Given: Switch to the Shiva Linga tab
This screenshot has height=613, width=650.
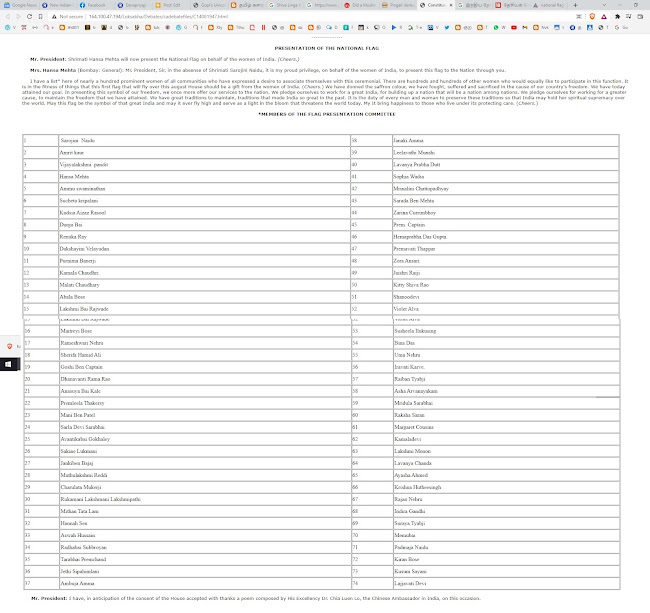Looking at the screenshot, I should coord(284,5).
